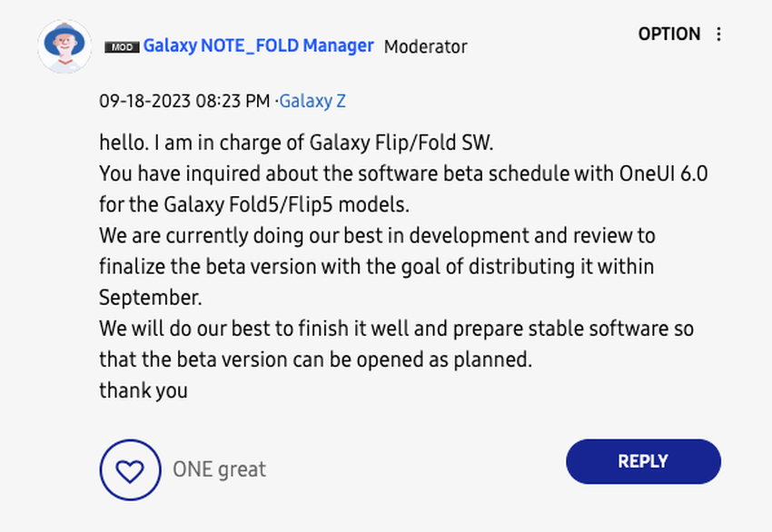Open the OPTION menu label
The height and width of the screenshot is (532, 772).
pos(668,34)
